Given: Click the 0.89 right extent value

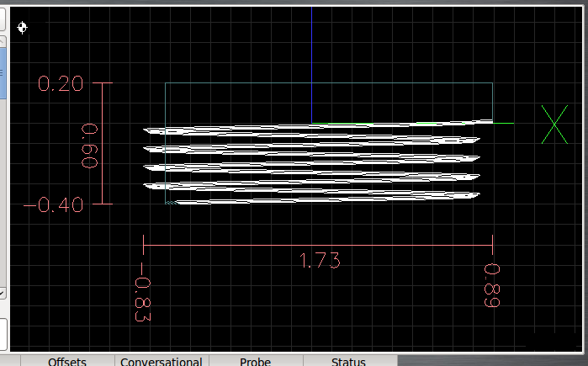Looking at the screenshot, I should pos(492,285).
